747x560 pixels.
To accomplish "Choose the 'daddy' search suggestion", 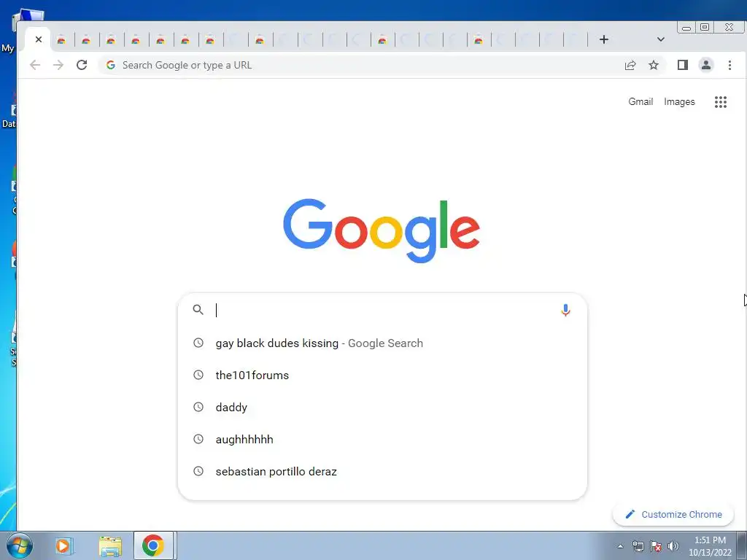I will pyautogui.click(x=382, y=407).
